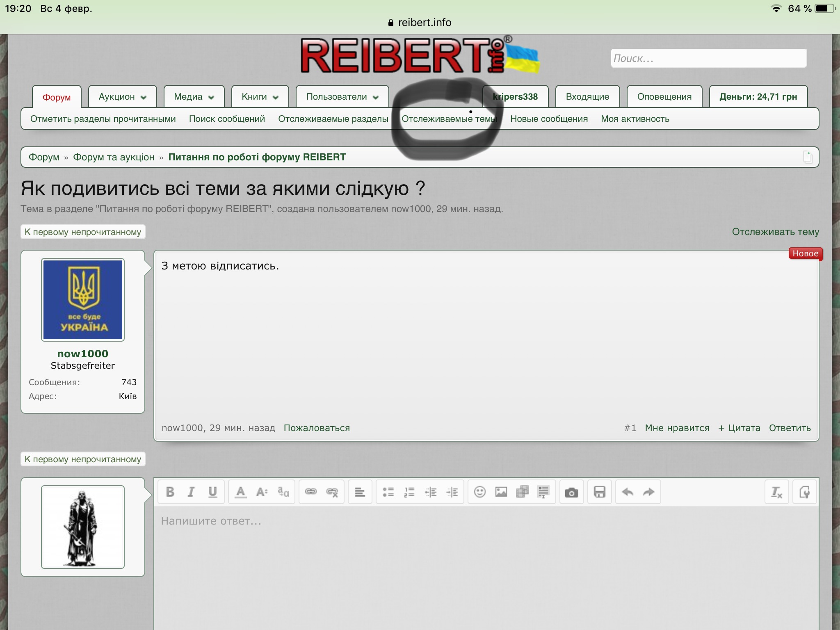Remove link with the unlink icon
840x630 pixels.
click(x=332, y=492)
